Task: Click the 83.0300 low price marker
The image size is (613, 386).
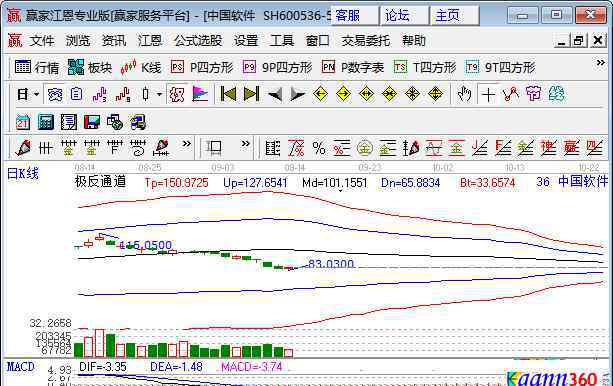Action: [x=331, y=264]
